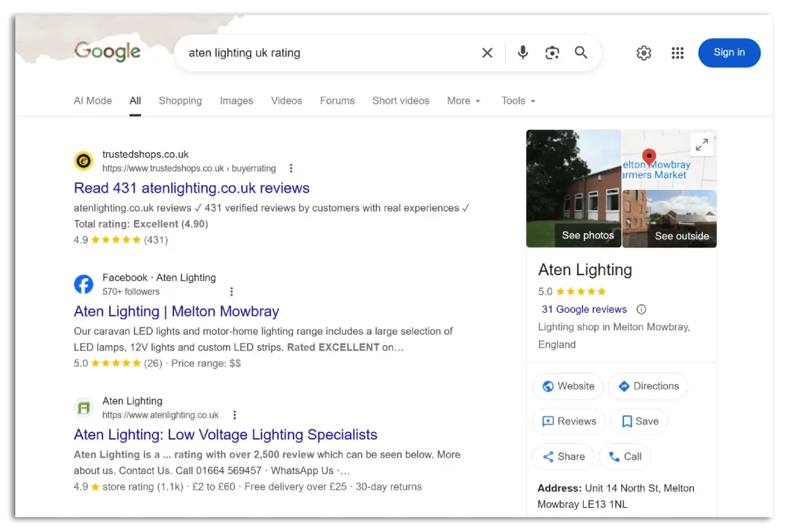Switch to the Images tab

pyautogui.click(x=236, y=100)
